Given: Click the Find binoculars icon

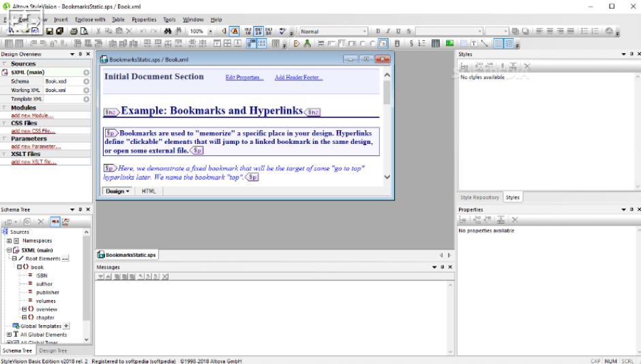Looking at the screenshot, I should tap(168, 31).
